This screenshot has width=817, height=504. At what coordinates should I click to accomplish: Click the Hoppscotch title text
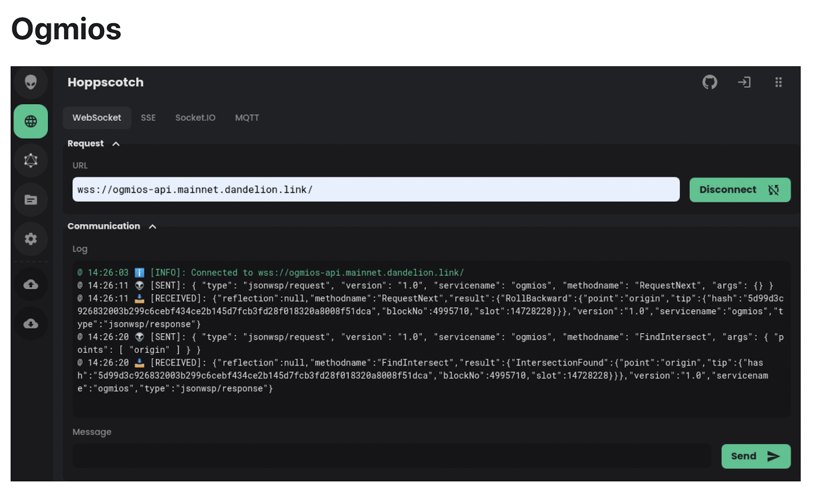(x=106, y=82)
